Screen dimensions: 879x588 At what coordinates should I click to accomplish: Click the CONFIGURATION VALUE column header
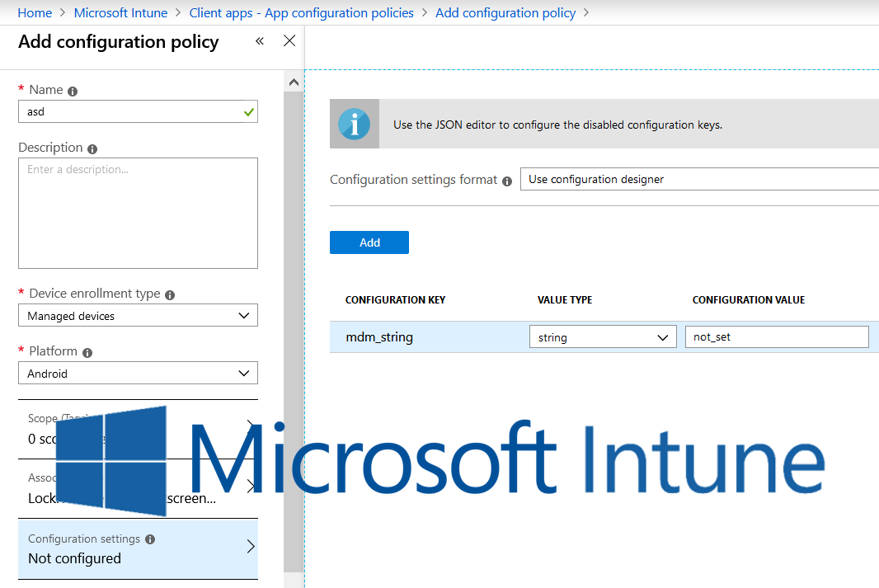tap(749, 300)
